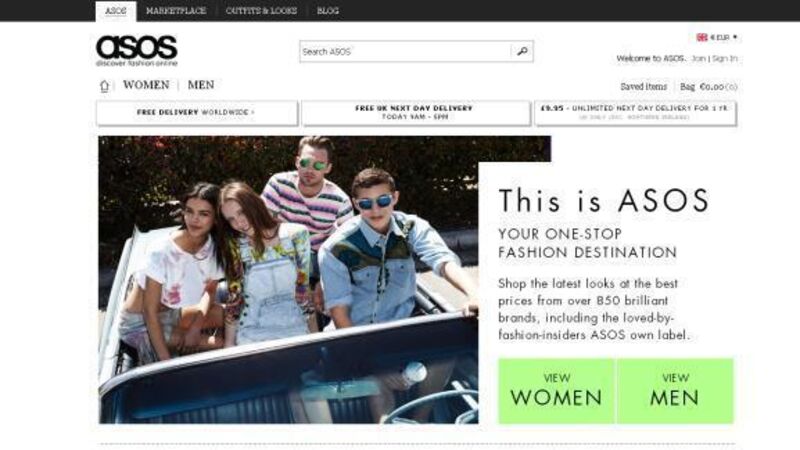Click the Sign In link
The image size is (800, 450).
click(x=724, y=59)
